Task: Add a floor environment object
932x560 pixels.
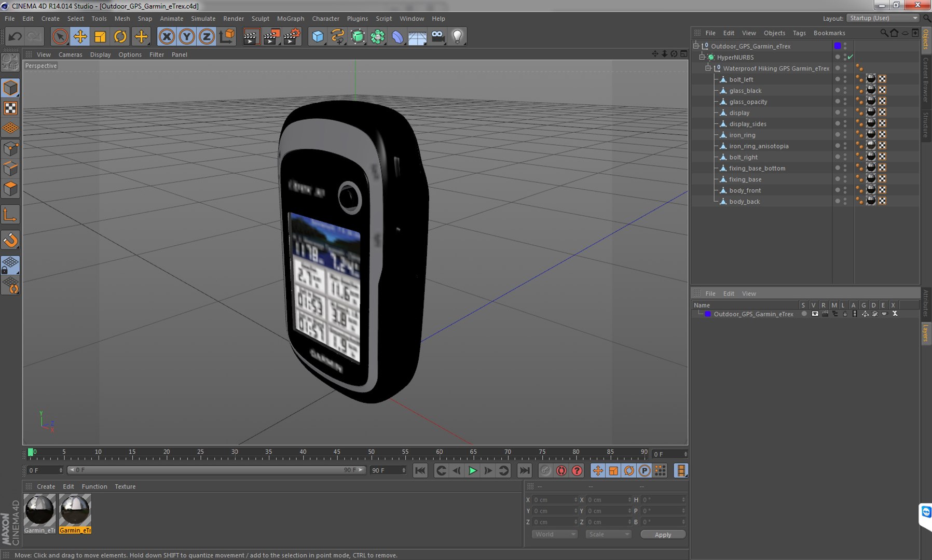Action: 417,36
